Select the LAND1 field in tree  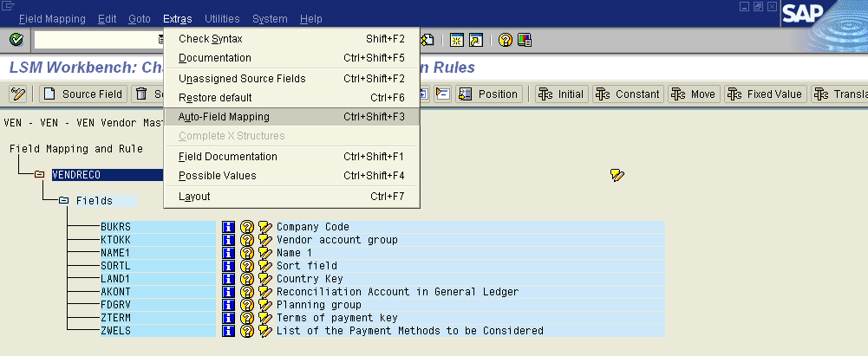[x=114, y=279]
